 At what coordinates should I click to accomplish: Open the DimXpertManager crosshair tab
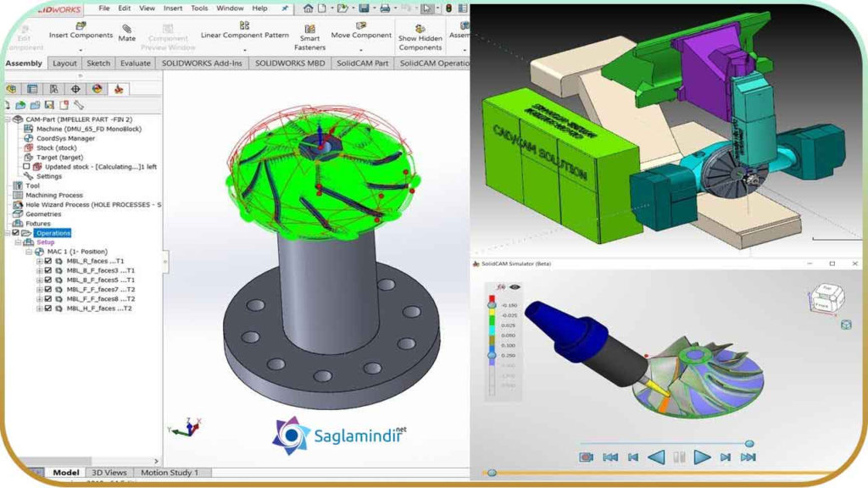(75, 89)
